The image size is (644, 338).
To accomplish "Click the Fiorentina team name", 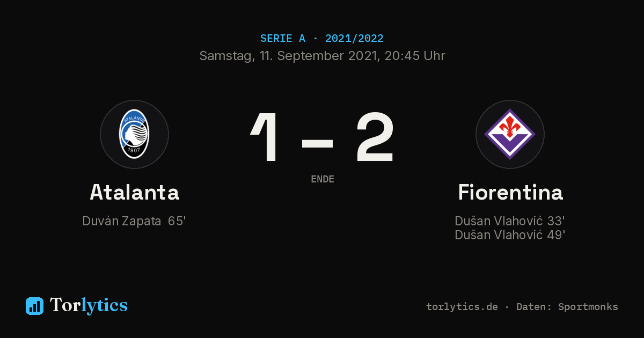I will [510, 192].
